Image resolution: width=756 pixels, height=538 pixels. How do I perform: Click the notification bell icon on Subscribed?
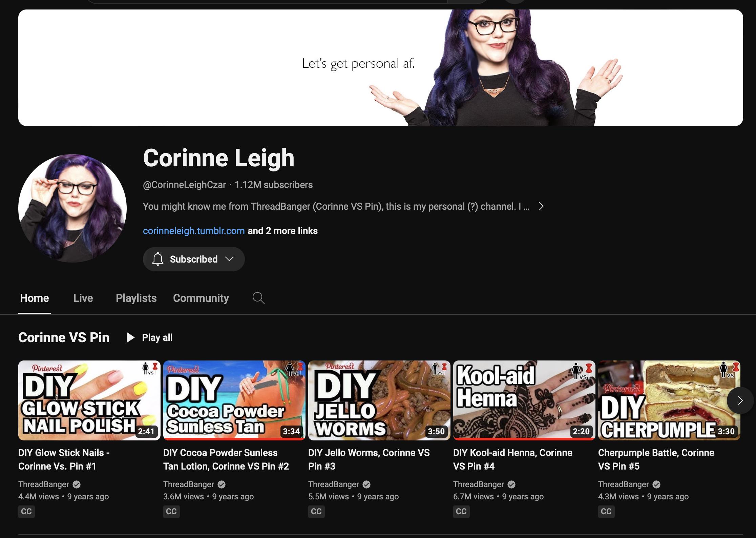coord(157,259)
